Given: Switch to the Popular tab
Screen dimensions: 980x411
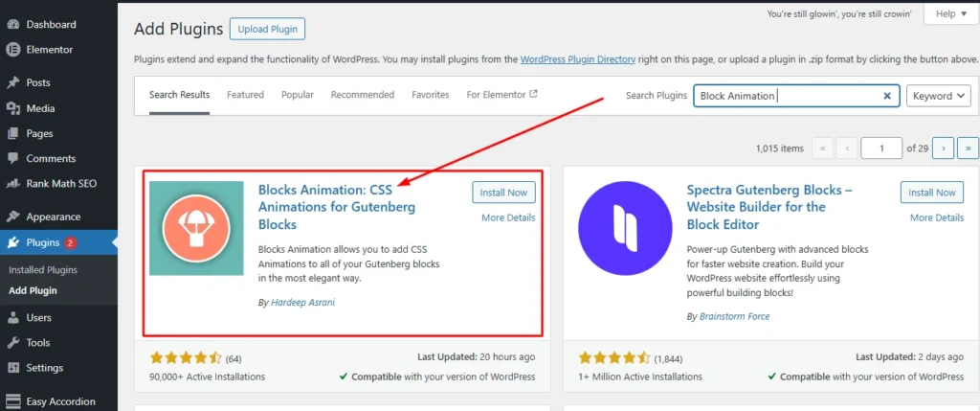Looking at the screenshot, I should [x=298, y=95].
